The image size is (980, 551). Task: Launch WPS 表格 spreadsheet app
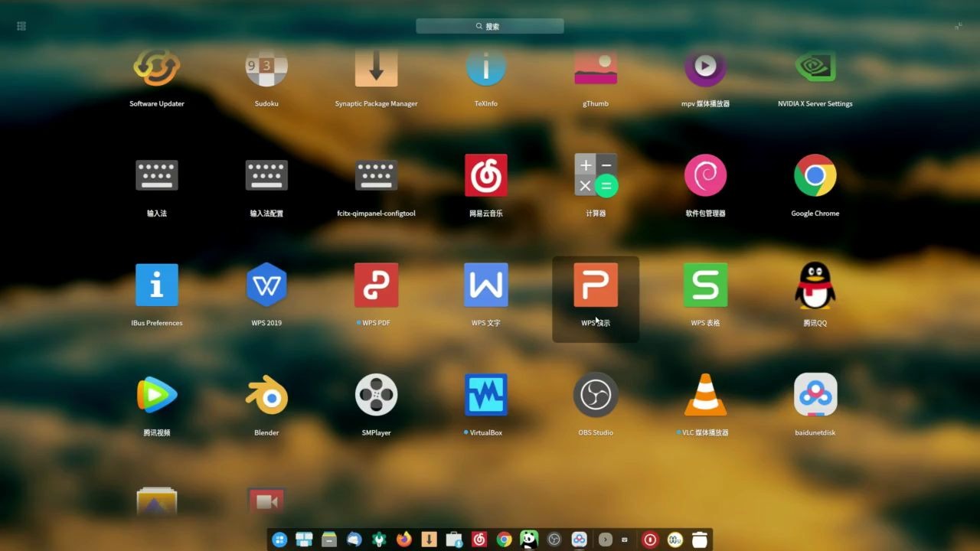point(705,285)
